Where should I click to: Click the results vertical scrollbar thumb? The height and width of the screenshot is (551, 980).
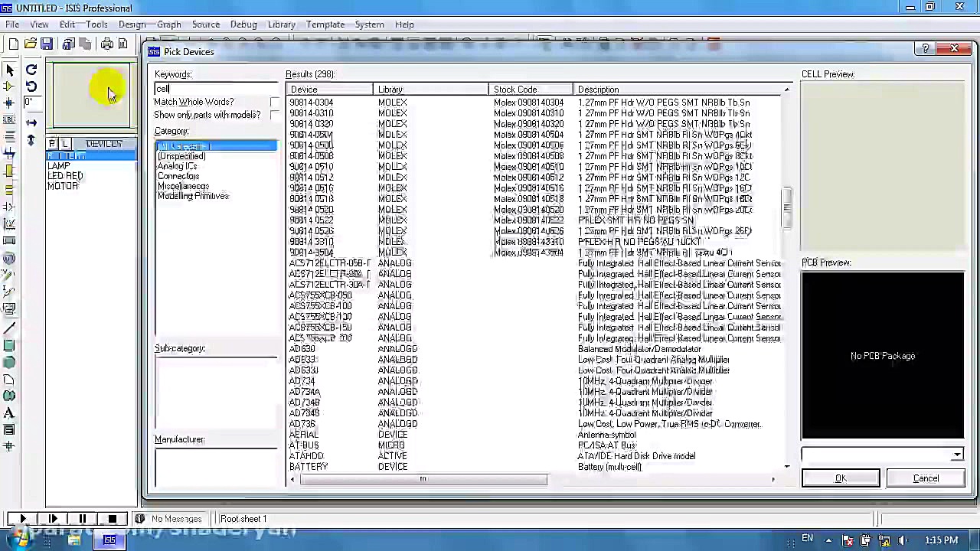[786, 207]
